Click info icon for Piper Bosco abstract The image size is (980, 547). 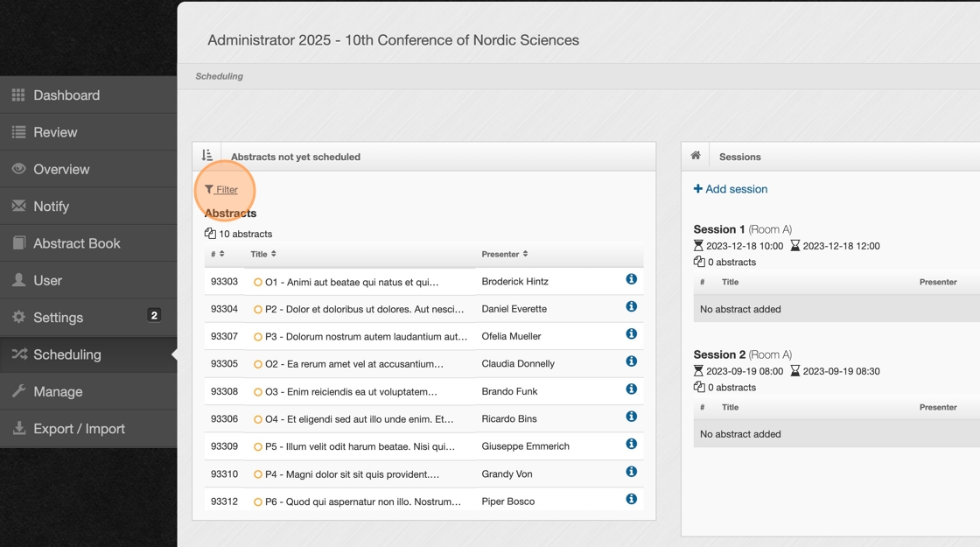click(x=631, y=499)
